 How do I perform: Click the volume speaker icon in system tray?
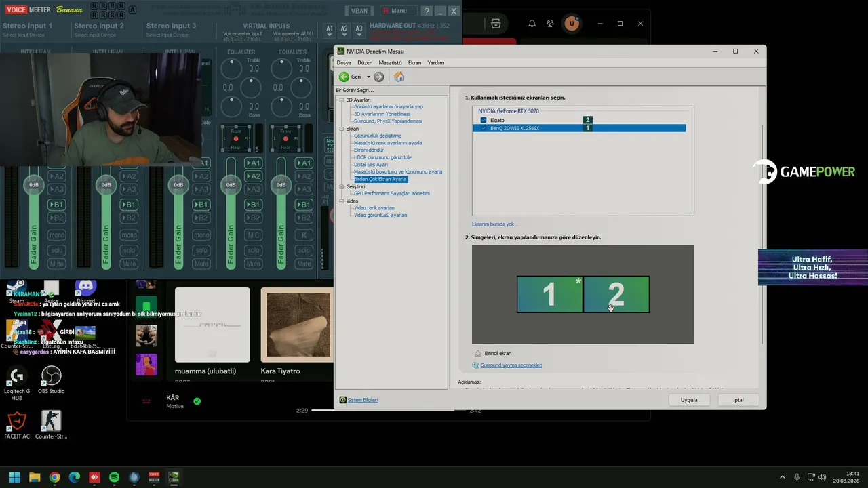823,477
